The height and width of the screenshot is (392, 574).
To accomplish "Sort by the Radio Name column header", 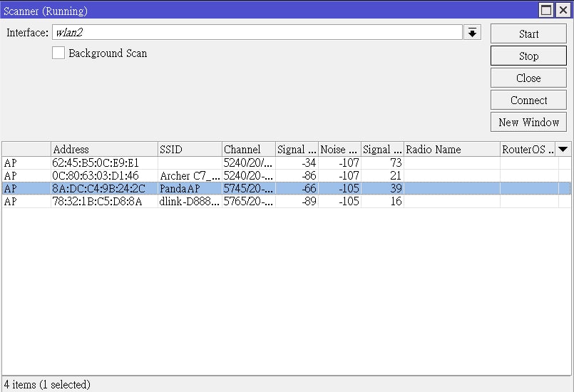I will [452, 150].
